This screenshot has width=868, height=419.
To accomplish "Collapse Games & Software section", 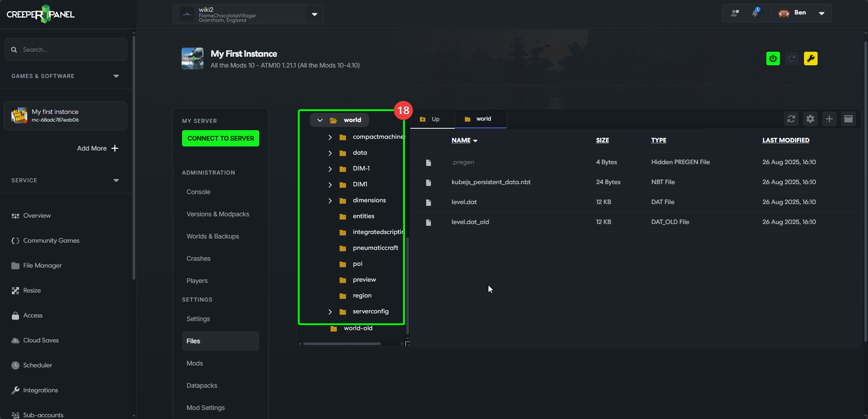I will 116,76.
